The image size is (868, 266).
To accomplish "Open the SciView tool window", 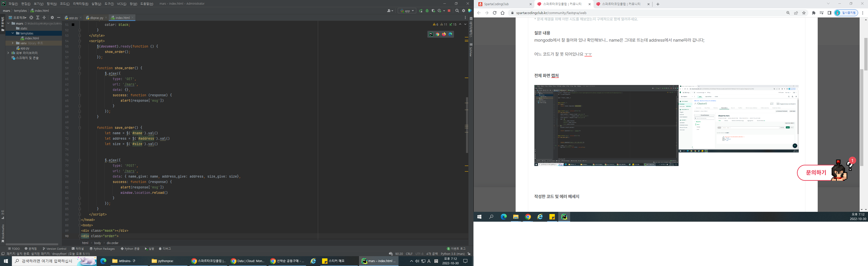I will pyautogui.click(x=471, y=50).
